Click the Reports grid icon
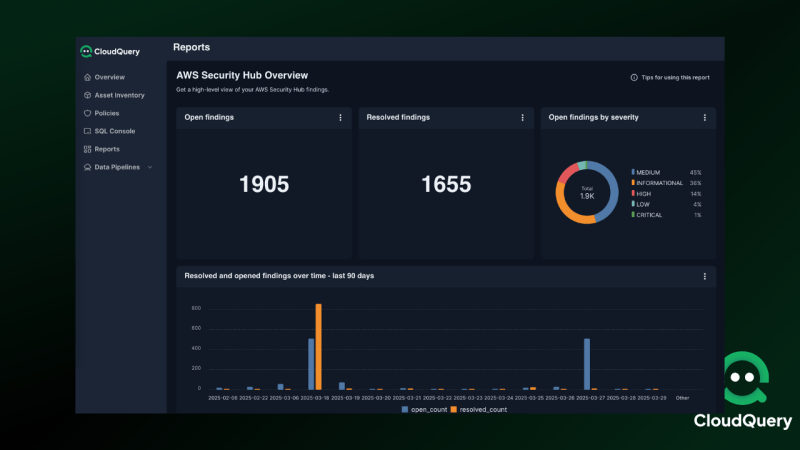The width and height of the screenshot is (800, 450). tap(87, 149)
